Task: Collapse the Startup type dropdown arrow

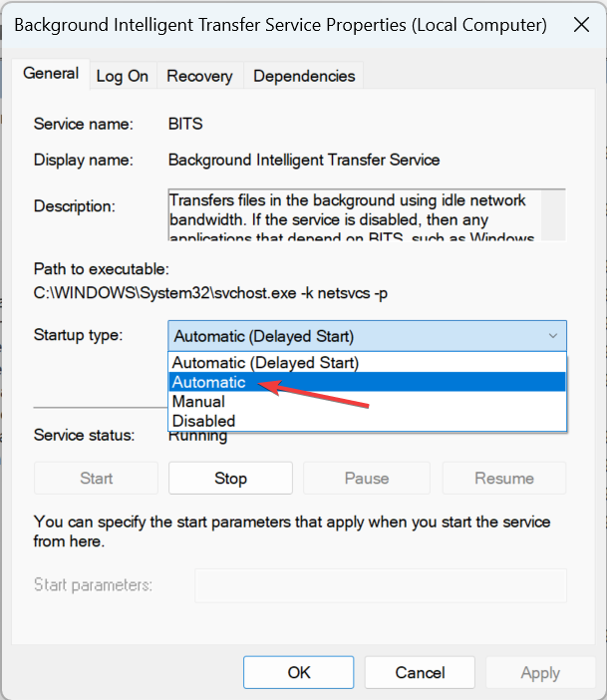Action: pos(553,336)
